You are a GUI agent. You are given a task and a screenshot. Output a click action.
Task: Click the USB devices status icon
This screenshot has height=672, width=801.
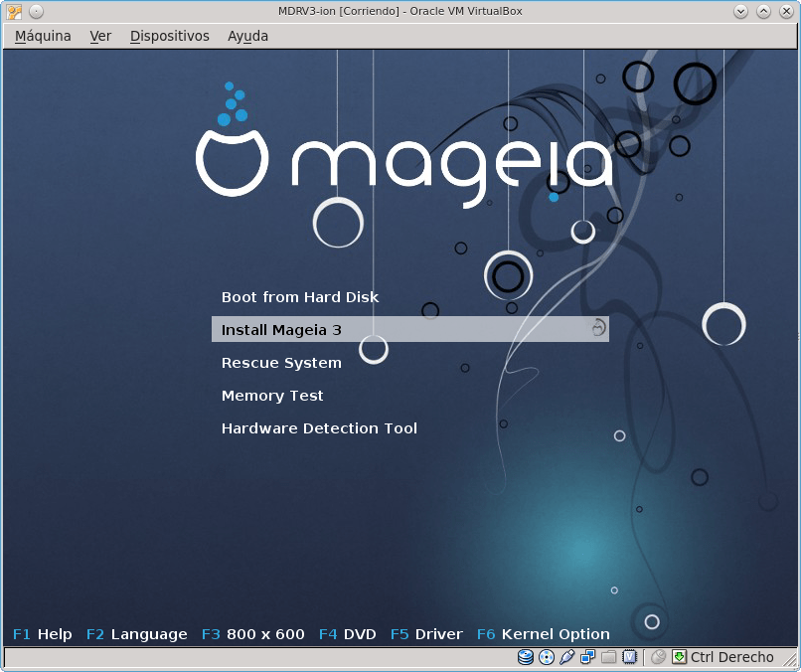(568, 657)
